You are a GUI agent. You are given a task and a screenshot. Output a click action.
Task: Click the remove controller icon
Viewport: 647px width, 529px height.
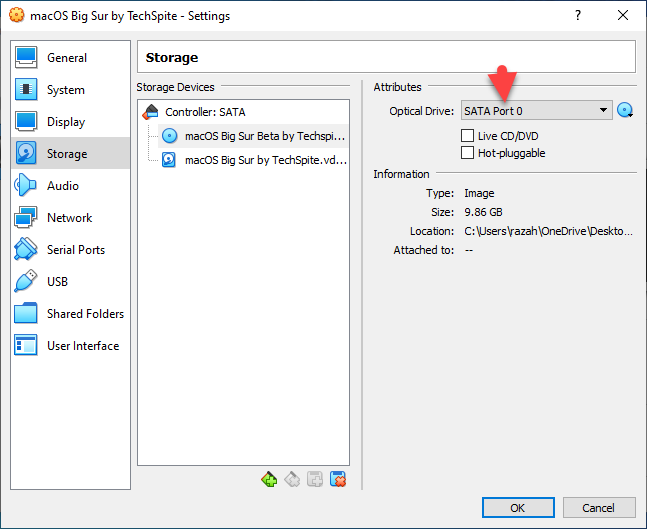(x=292, y=480)
